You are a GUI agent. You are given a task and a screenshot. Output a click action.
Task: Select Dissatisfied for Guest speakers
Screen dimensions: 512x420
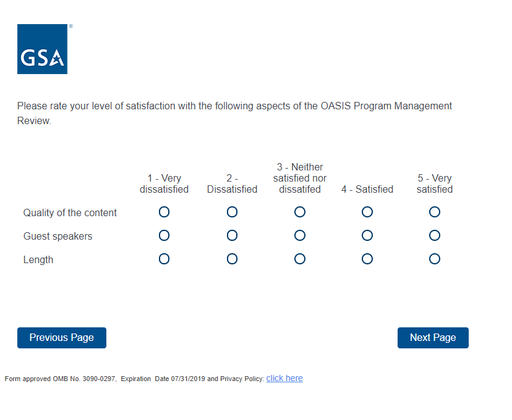pyautogui.click(x=232, y=235)
